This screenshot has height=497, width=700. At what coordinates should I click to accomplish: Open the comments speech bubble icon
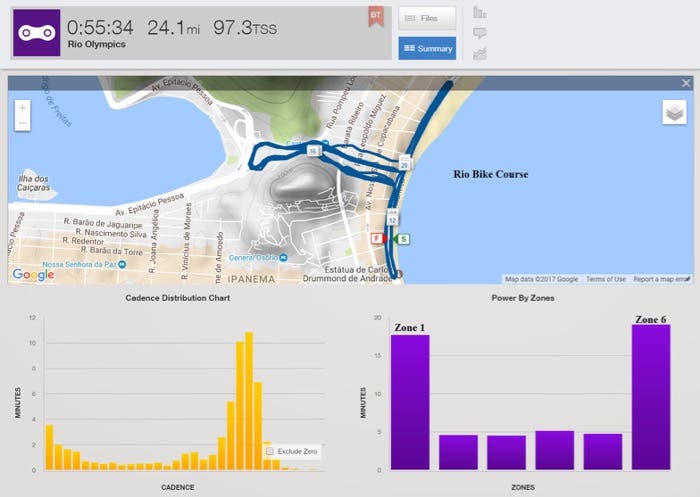pos(479,33)
